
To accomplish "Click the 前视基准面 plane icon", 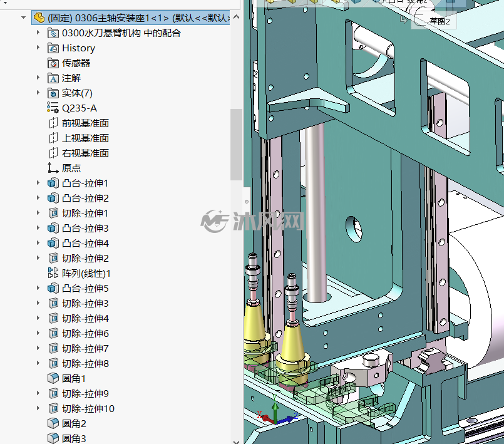I will tap(53, 123).
